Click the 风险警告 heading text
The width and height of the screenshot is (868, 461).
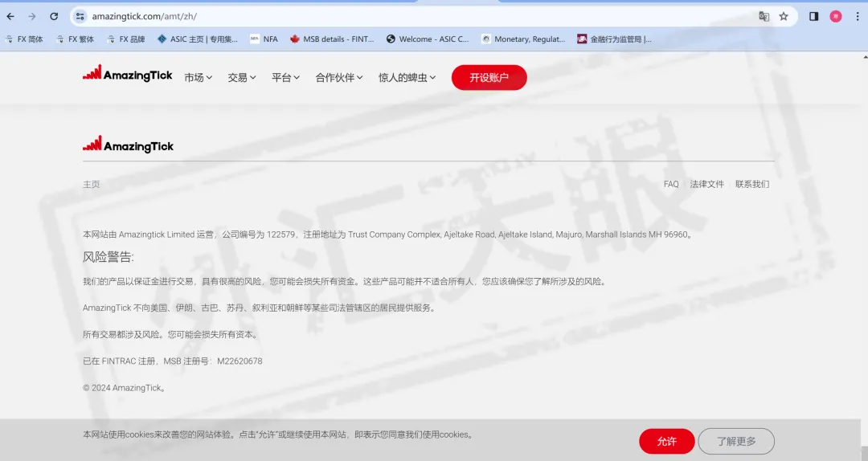pyautogui.click(x=108, y=257)
